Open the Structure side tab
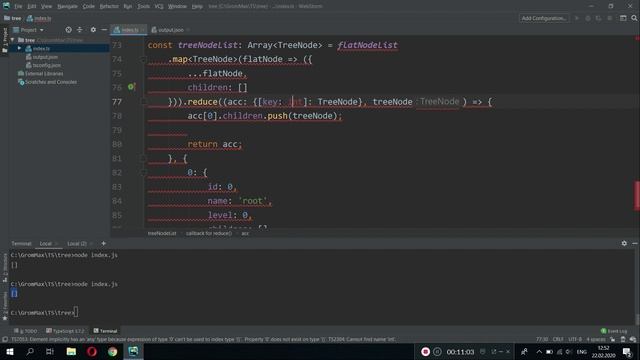This screenshot has height=360, width=640. [4, 267]
